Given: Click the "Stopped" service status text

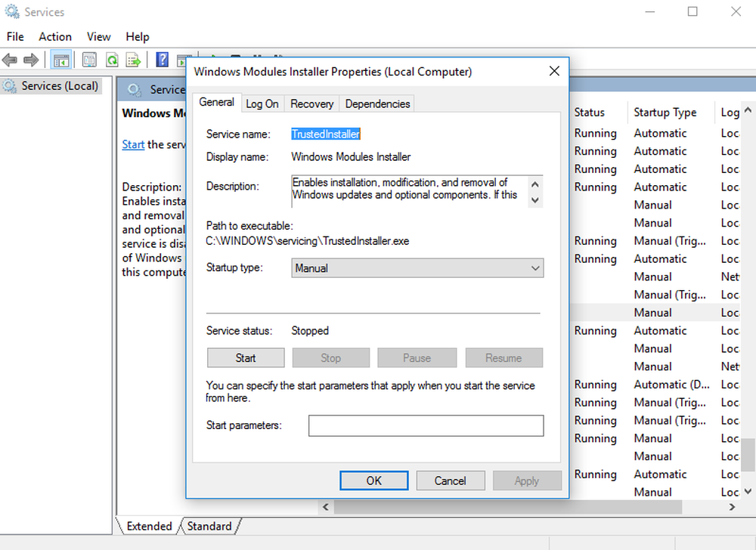Looking at the screenshot, I should [x=310, y=331].
